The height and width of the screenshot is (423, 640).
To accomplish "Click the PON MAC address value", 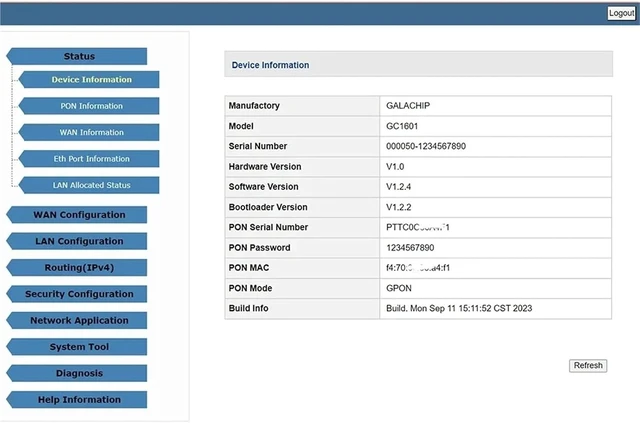I will (x=418, y=268).
